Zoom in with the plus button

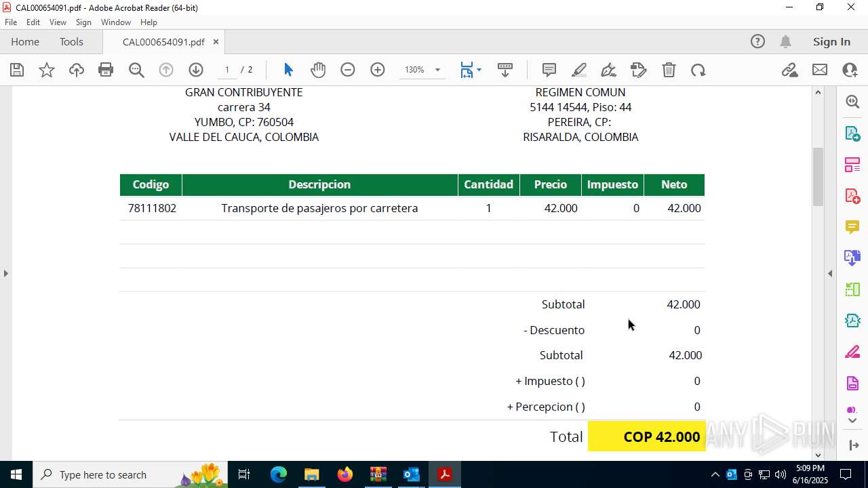(x=378, y=70)
